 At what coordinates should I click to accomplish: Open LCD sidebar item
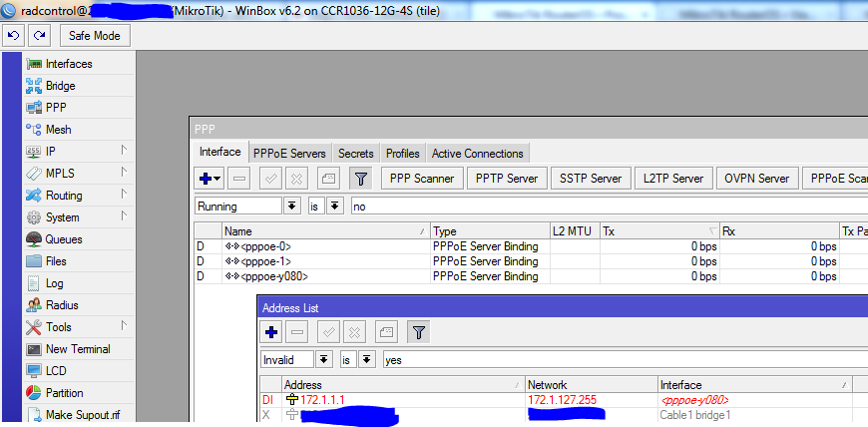(78, 370)
